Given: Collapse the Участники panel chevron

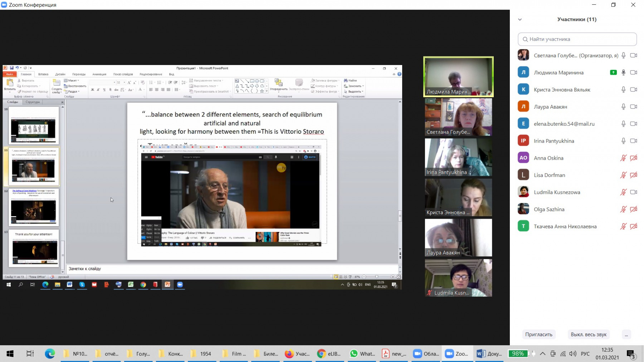Looking at the screenshot, I should tap(520, 20).
